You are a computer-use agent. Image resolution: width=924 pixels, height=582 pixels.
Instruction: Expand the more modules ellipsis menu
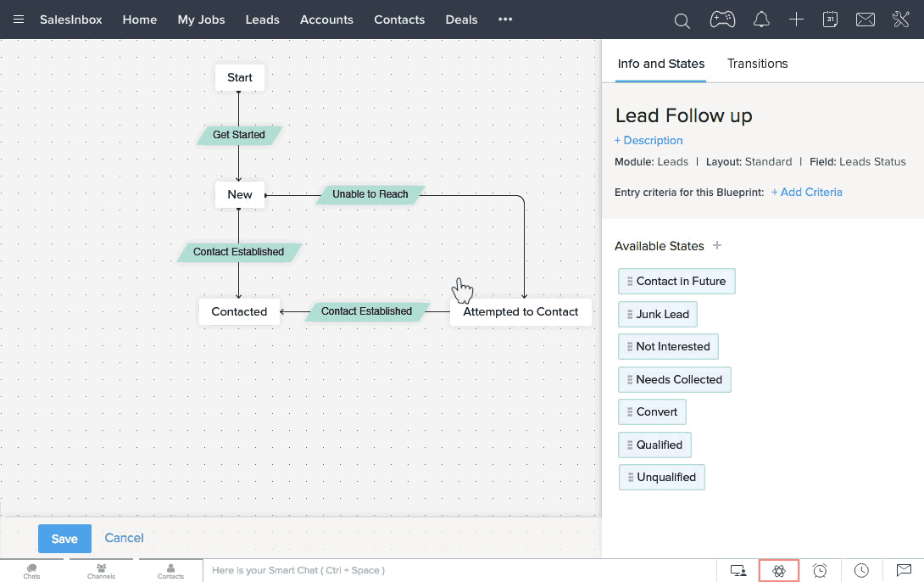pyautogui.click(x=505, y=20)
